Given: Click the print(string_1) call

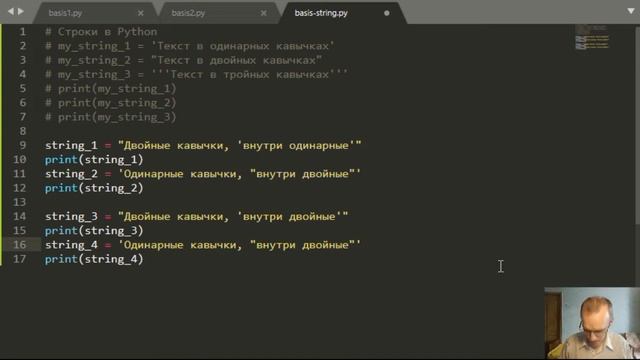Looking at the screenshot, I should click(94, 160).
